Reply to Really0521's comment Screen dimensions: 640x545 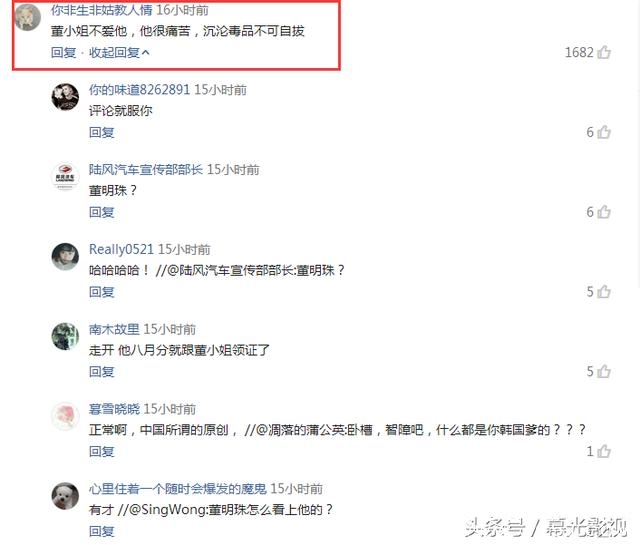102,292
